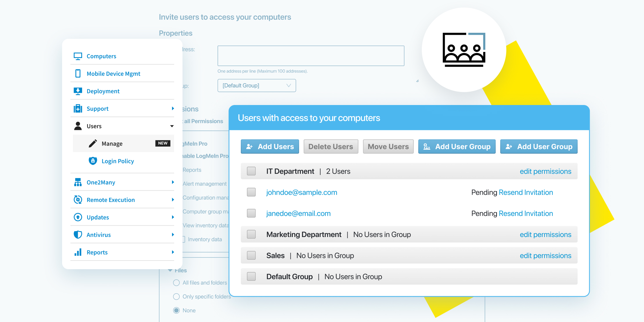Screen dimensions: 644x322
Task: Select the Antivirus shield icon
Action: (x=77, y=234)
